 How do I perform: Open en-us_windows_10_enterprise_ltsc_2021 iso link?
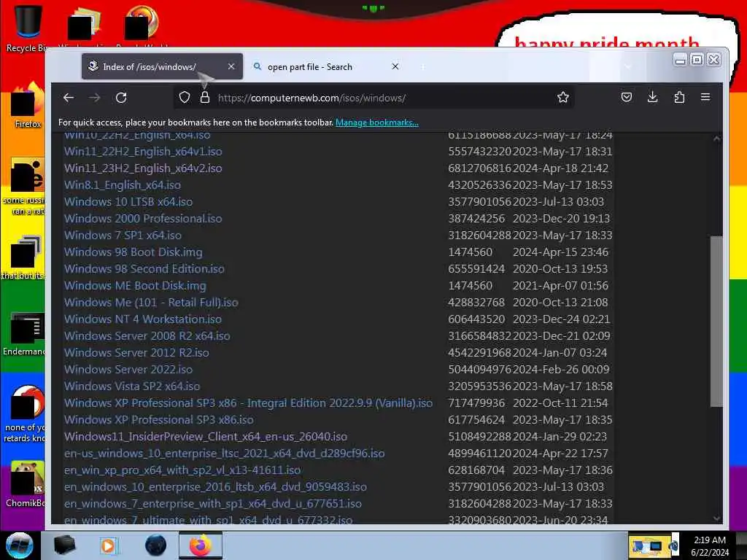point(225,454)
